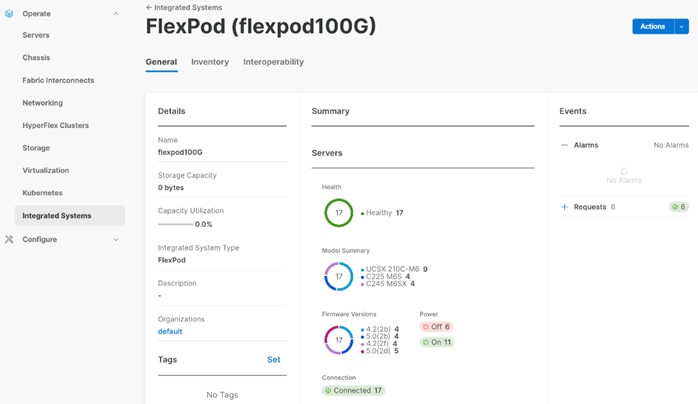Viewport: 698px width, 404px height.
Task: Click the Healthy 17 legend entry
Action: pyautogui.click(x=382, y=213)
